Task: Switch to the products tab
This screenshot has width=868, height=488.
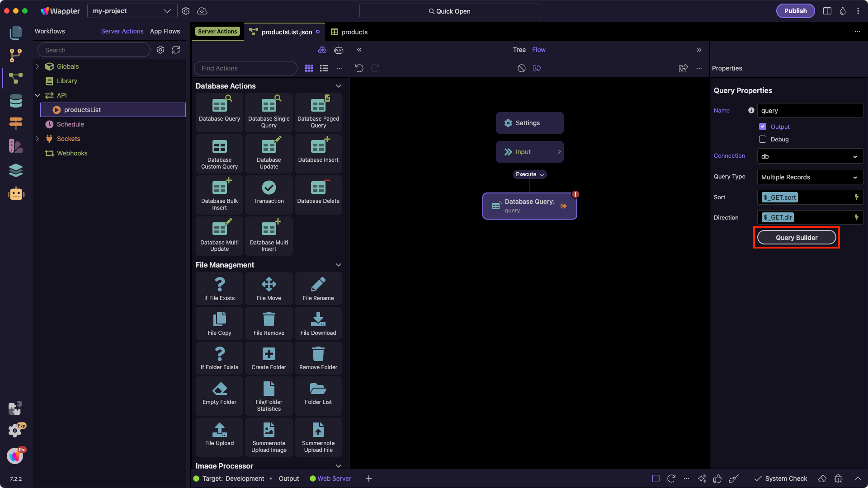Action: point(349,32)
